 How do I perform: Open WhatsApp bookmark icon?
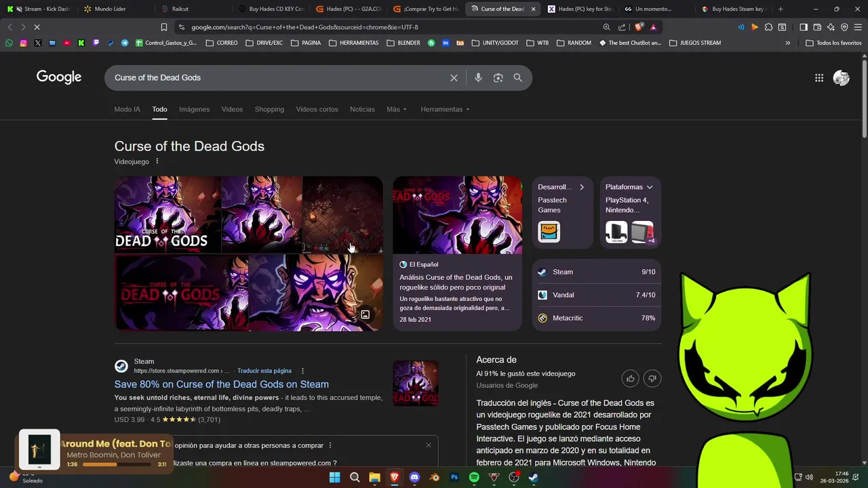click(9, 43)
